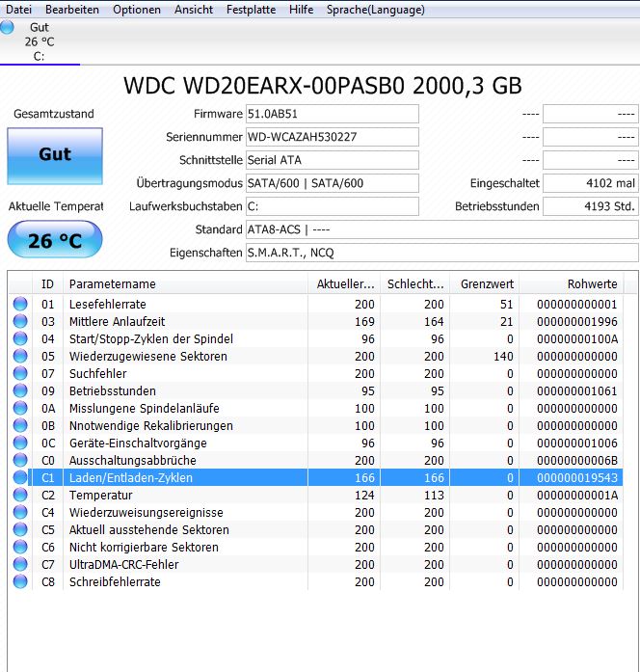640x672 pixels.
Task: Click the ID column header
Action: (47, 284)
